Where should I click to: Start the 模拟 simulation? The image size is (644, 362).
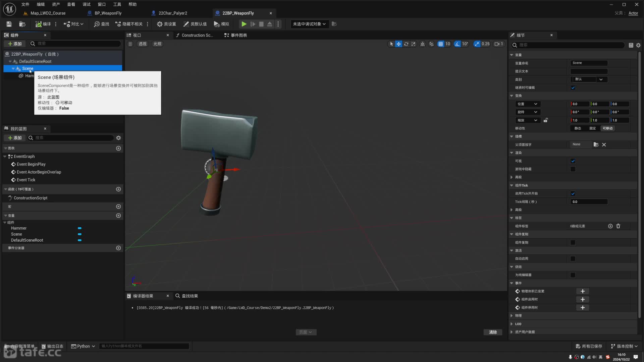tap(221, 24)
